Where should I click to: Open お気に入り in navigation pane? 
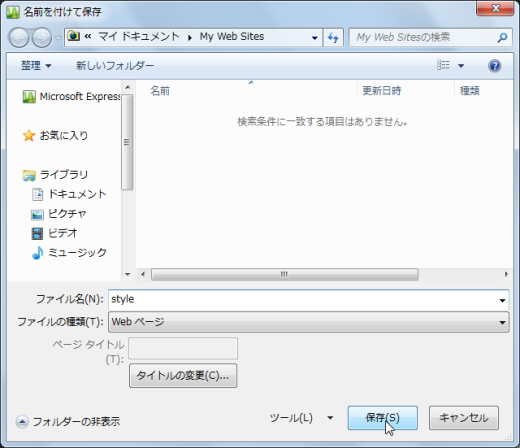click(64, 135)
